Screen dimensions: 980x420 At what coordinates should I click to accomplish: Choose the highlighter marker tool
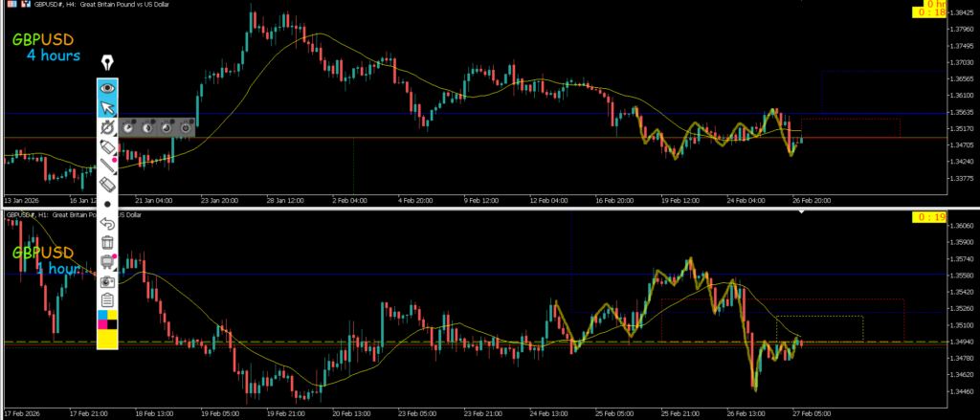[108, 145]
